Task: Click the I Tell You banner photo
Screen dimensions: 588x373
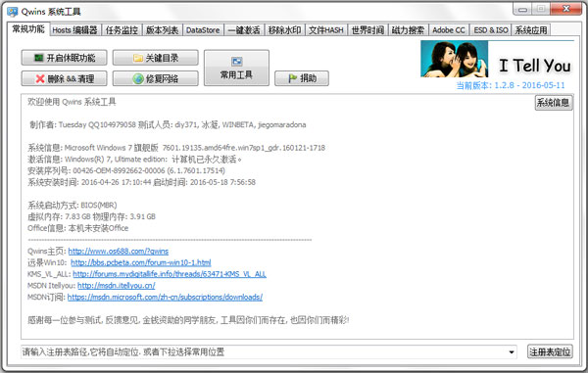Action: [454, 59]
